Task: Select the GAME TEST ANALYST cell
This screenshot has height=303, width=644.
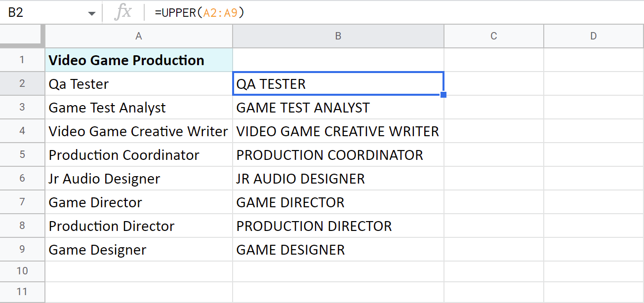Action: (x=338, y=108)
